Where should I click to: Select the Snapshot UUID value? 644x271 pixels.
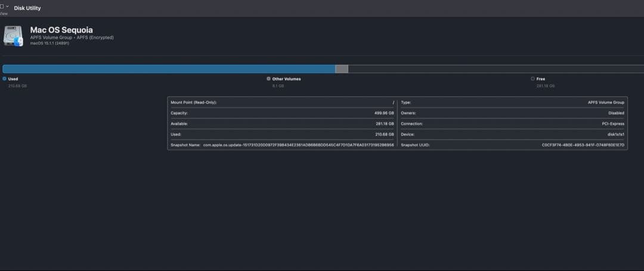[583, 145]
